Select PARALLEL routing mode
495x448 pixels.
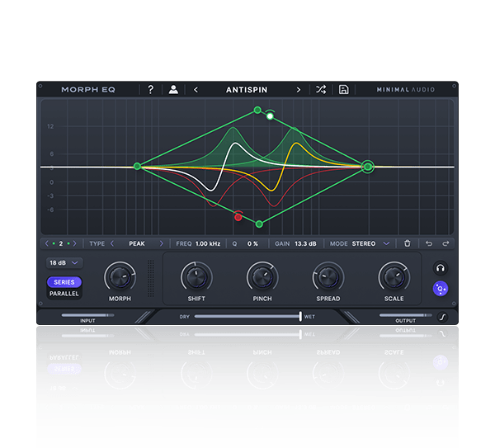coord(64,294)
